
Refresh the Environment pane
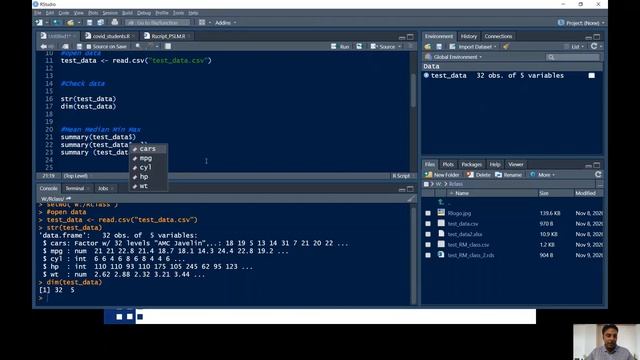tap(594, 47)
